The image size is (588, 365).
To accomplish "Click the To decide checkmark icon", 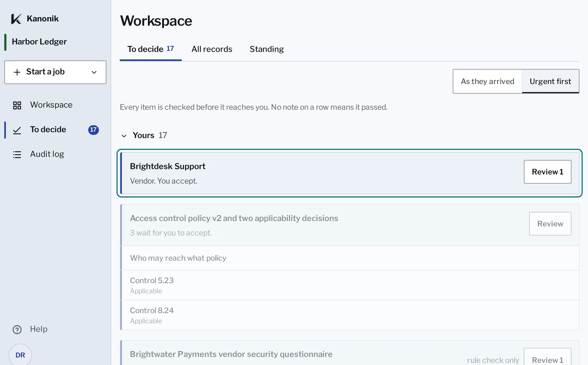I will click(x=17, y=130).
